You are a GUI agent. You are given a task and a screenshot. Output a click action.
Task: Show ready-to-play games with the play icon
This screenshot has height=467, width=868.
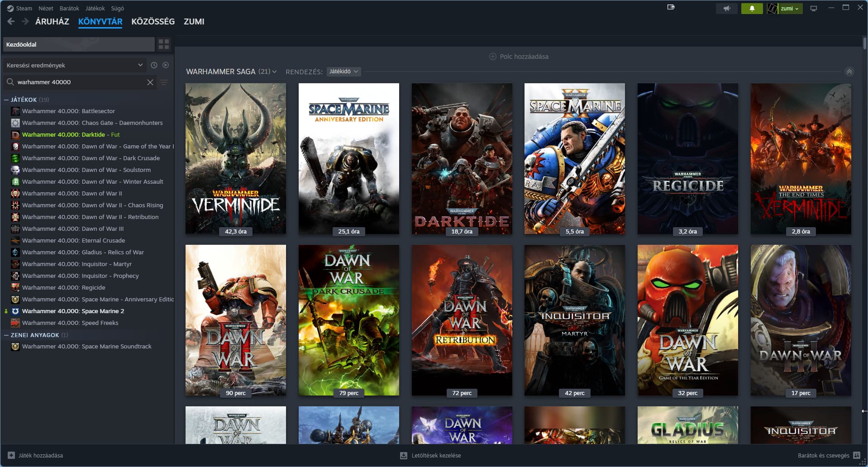click(166, 65)
